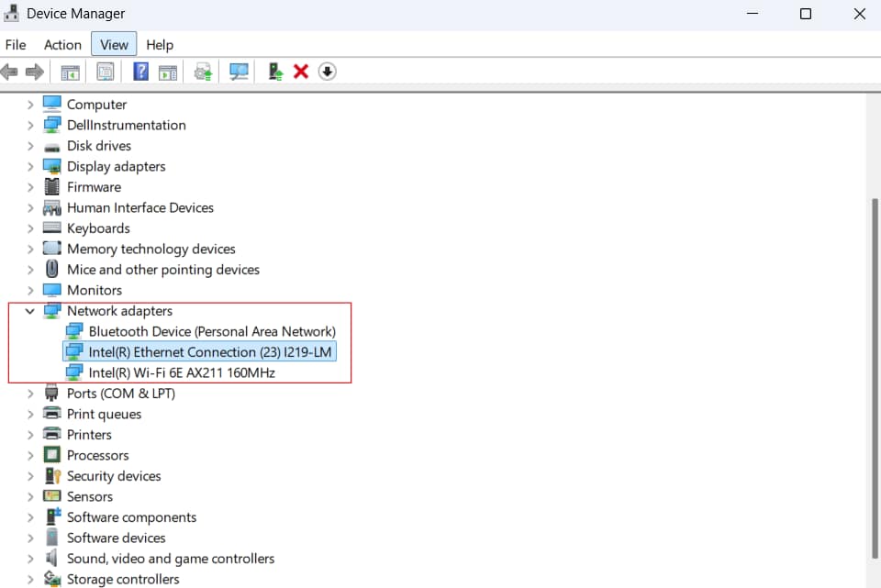Select Intel(R) Wi-Fi 6E AX211 160MHz adapter
The image size is (881, 588).
[182, 372]
